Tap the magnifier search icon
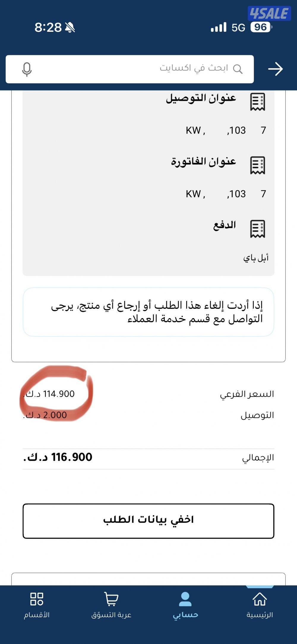Viewport: 297px width, 644px height. tap(238, 69)
